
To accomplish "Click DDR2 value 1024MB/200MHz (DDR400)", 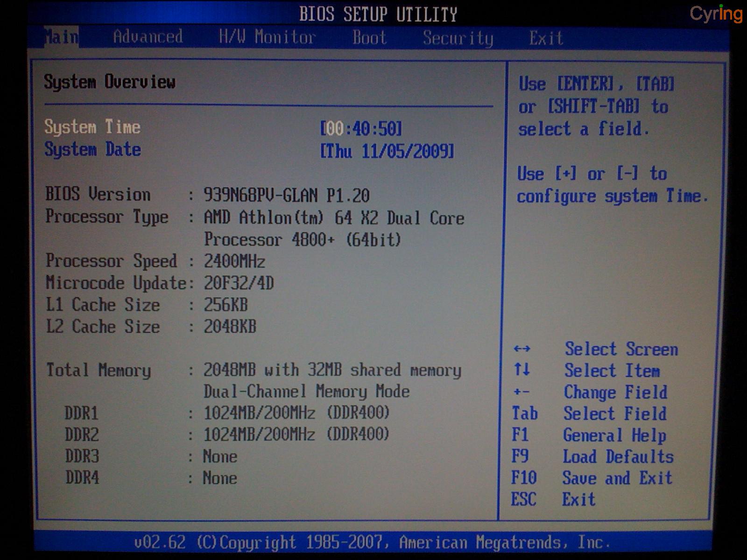I will click(x=296, y=434).
